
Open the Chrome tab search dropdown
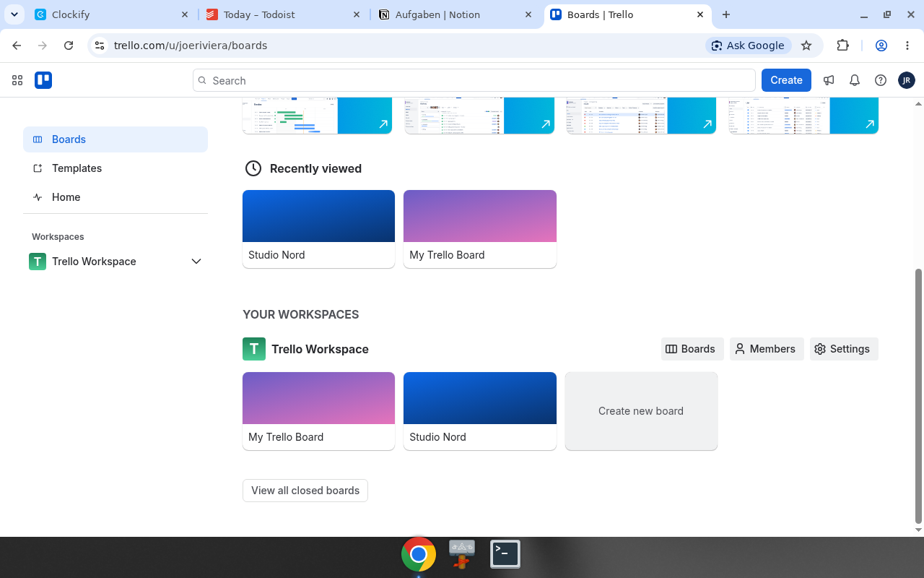(14, 14)
